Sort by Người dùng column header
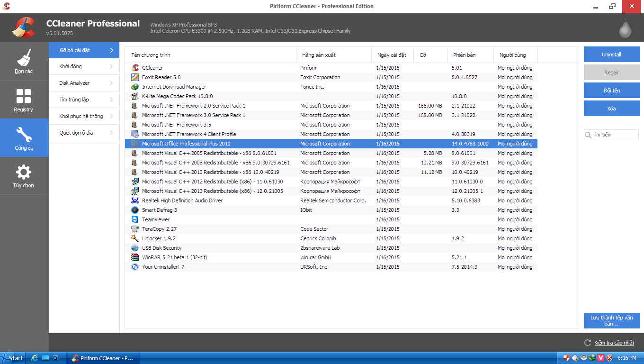The height and width of the screenshot is (364, 644). [516, 55]
